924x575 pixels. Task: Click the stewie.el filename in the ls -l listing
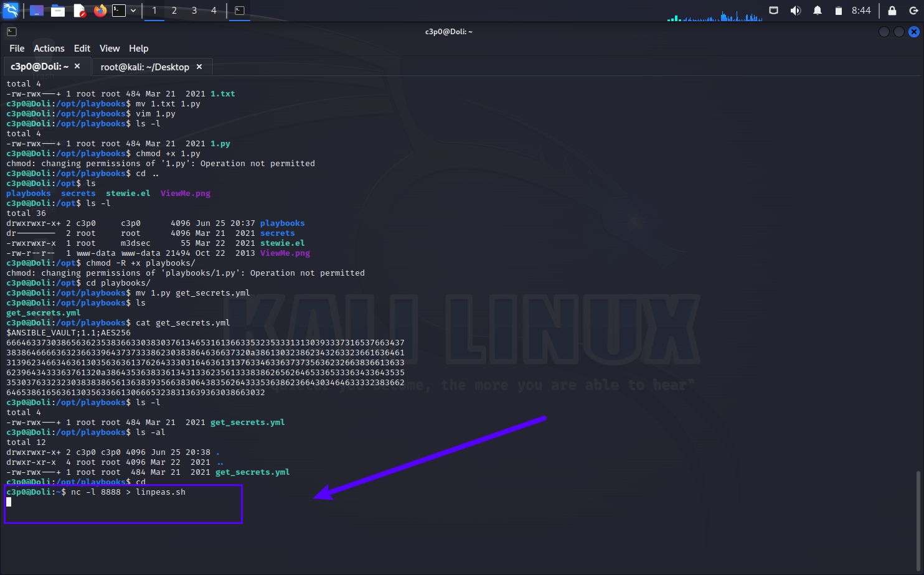283,243
